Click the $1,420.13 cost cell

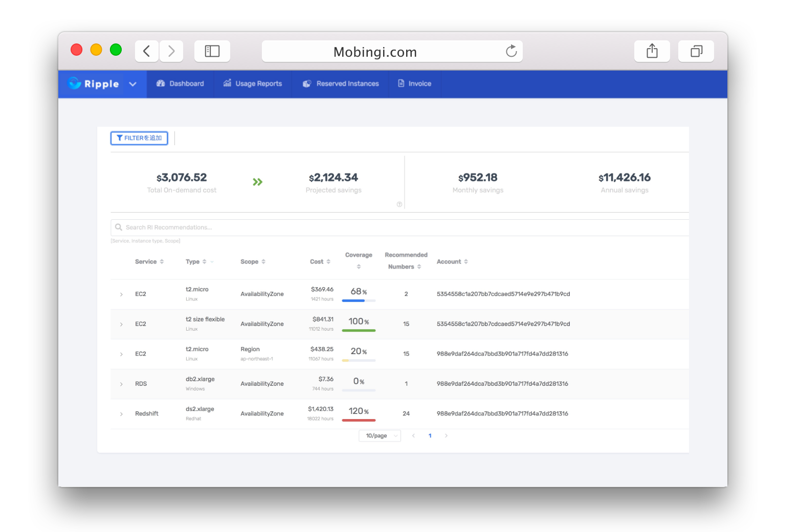321,409
